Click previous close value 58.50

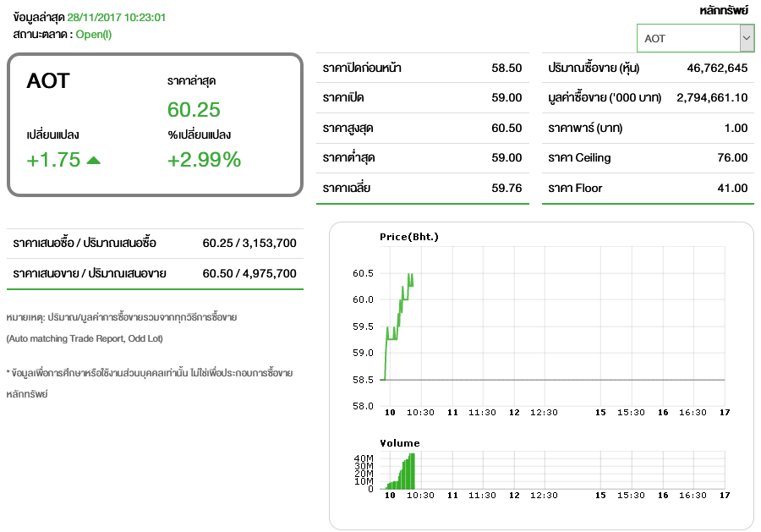tap(506, 68)
